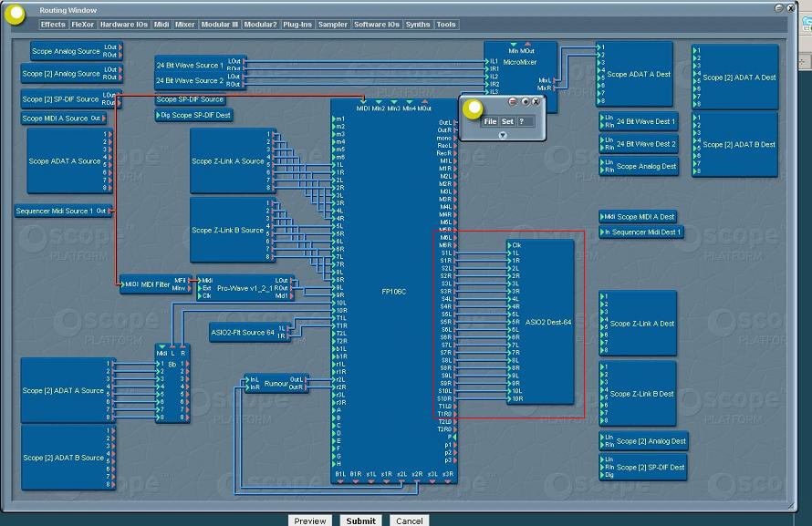Select the ASIO2 Dest-64 module
The width and height of the screenshot is (812, 526).
click(541, 322)
